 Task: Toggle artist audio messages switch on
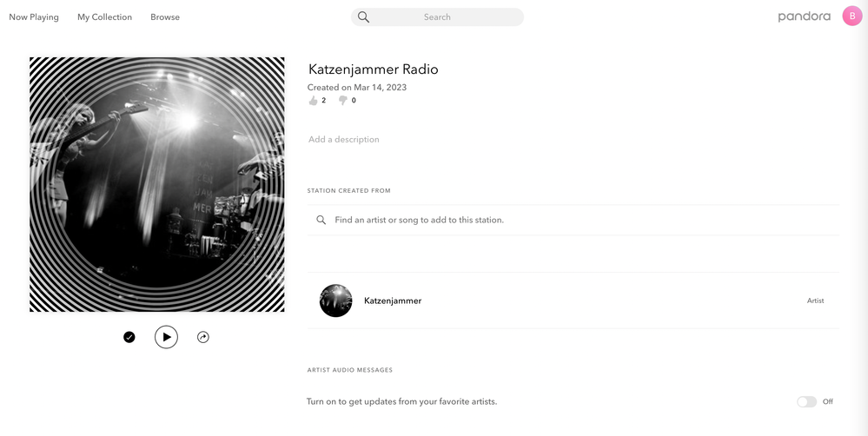click(806, 402)
